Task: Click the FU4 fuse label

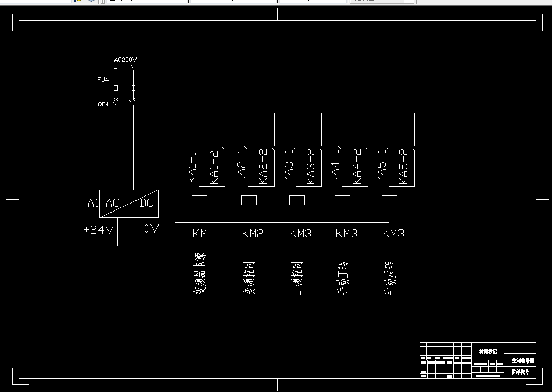Action: click(x=103, y=80)
